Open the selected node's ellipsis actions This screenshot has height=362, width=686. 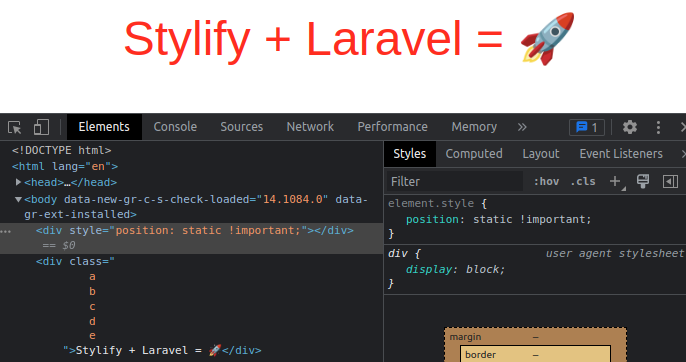(6, 232)
